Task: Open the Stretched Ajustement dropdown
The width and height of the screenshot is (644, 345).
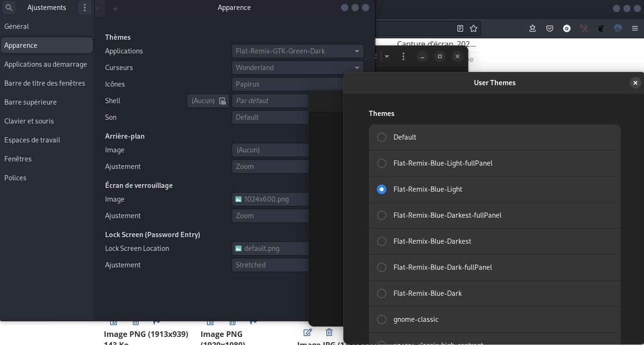Action: (x=270, y=265)
